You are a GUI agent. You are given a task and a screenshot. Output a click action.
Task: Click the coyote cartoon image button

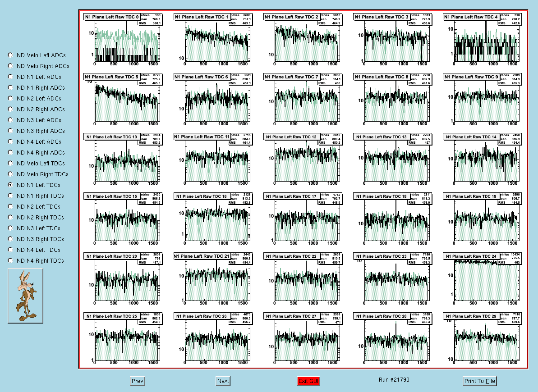point(25,296)
